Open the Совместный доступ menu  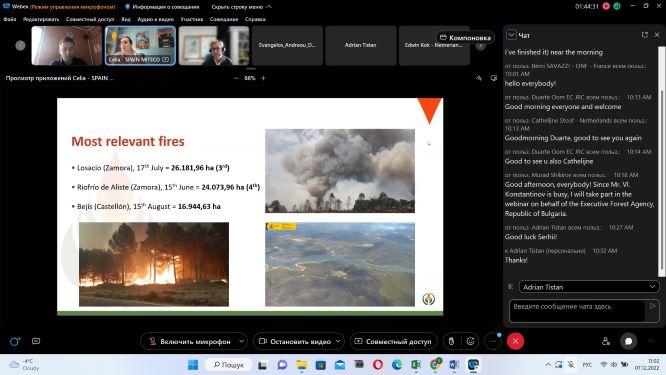tap(90, 19)
